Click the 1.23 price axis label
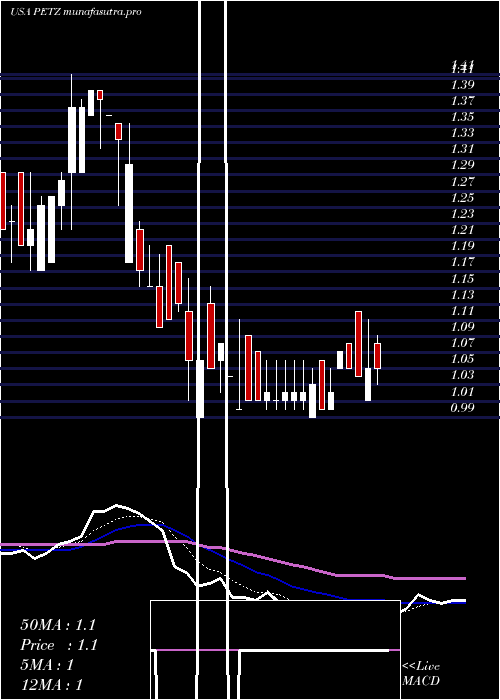Image resolution: width=500 pixels, height=700 pixels. tap(462, 213)
